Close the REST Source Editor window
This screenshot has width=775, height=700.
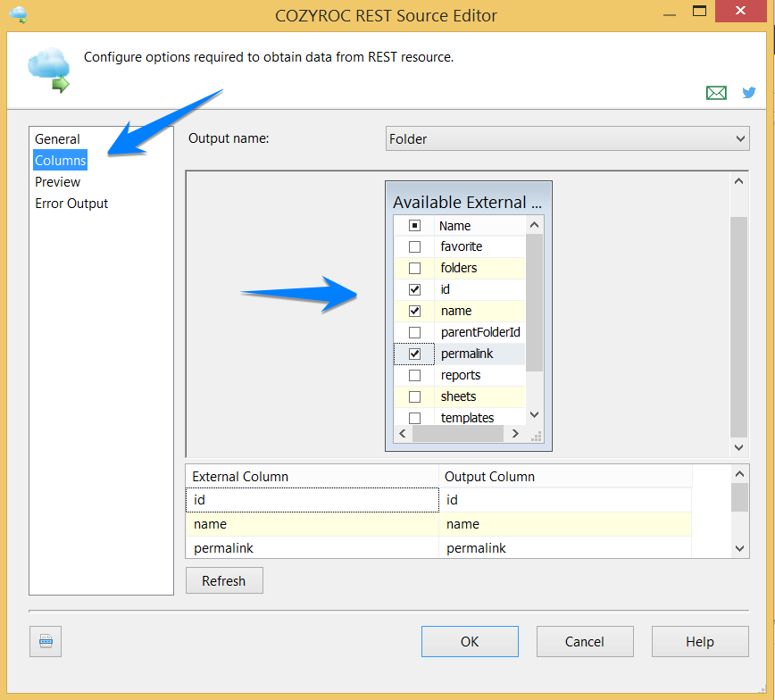tap(740, 11)
